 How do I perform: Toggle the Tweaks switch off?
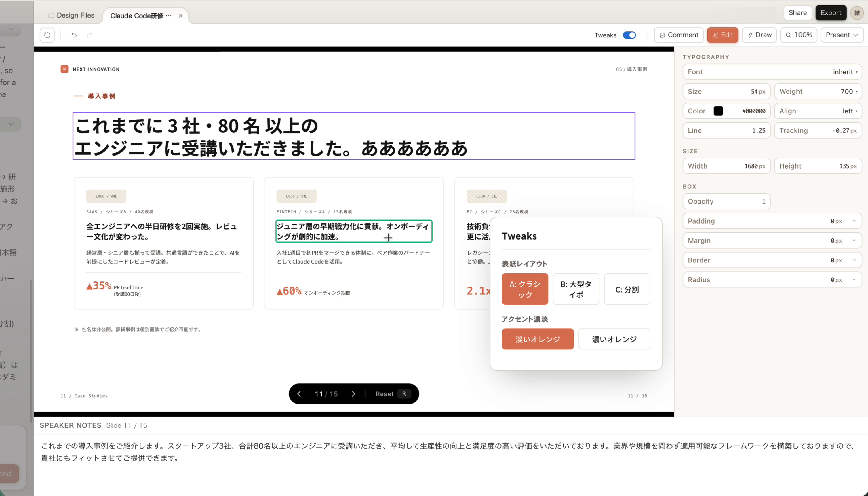coord(629,35)
